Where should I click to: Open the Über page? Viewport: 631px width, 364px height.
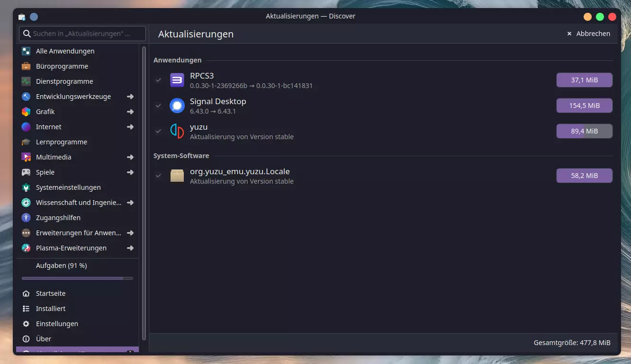78,339
